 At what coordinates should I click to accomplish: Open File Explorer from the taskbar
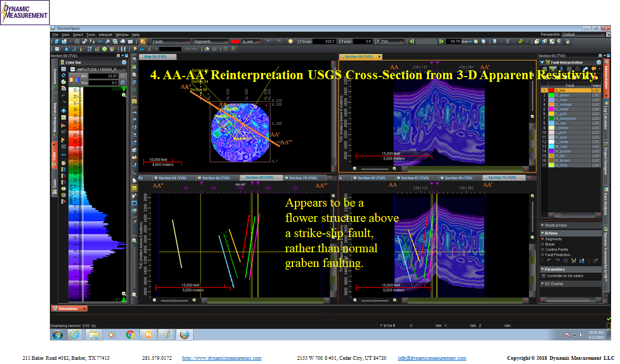point(94,335)
